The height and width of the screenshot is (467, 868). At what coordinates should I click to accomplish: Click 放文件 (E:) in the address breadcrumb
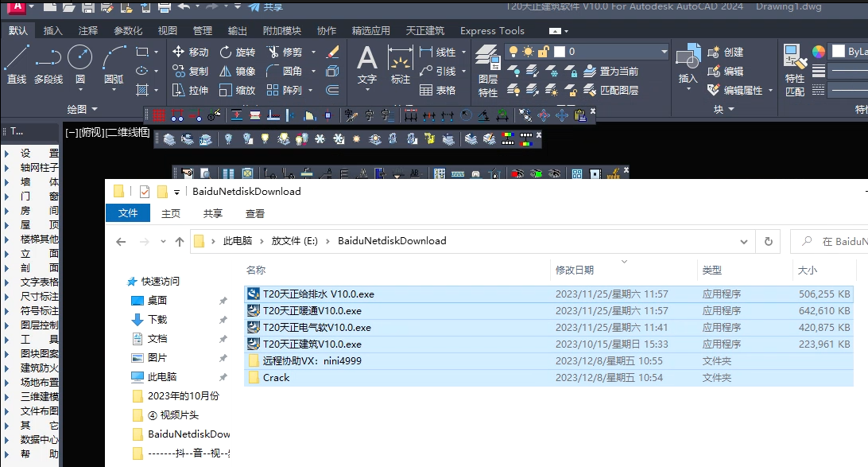[x=294, y=241]
